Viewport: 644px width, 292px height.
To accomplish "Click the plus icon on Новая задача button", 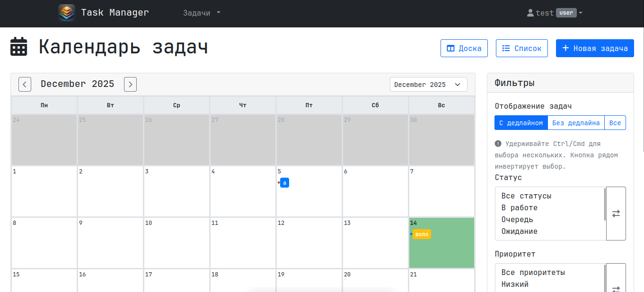I will pos(565,48).
